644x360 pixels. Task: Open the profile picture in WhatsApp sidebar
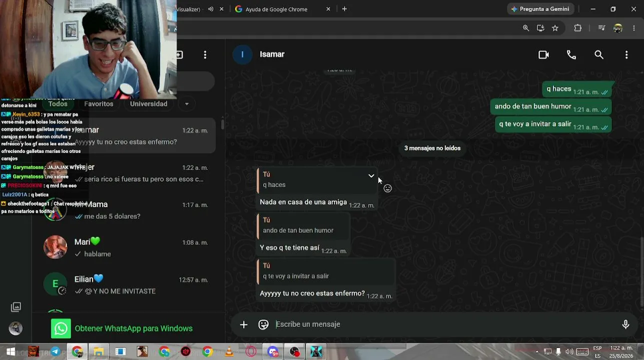pyautogui.click(x=16, y=328)
